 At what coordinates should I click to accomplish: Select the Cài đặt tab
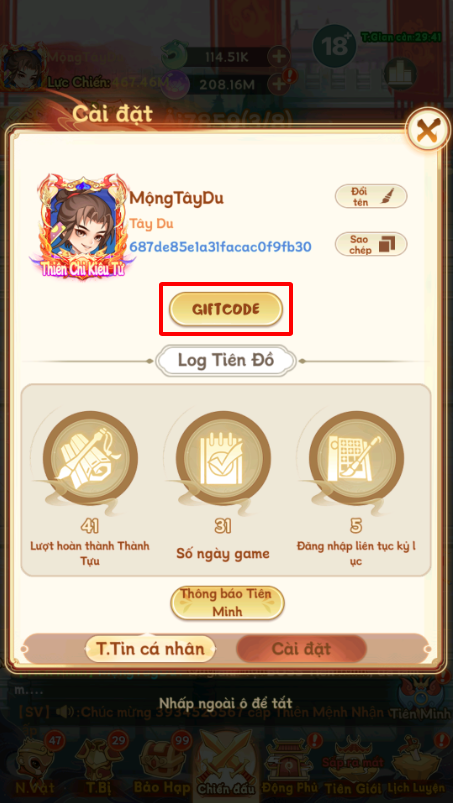301,649
